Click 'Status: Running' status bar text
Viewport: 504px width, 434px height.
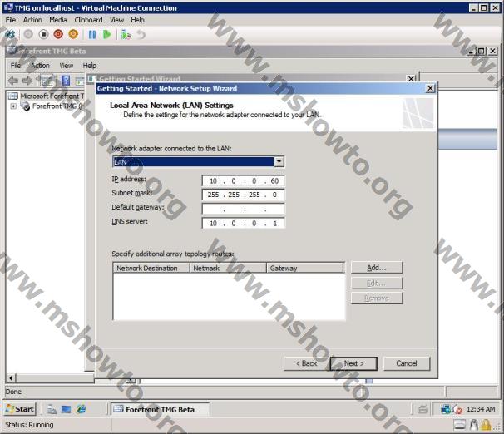29,425
